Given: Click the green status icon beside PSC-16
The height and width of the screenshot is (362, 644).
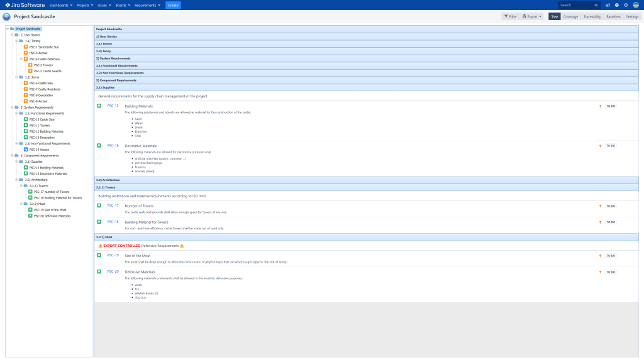Looking at the screenshot, I should click(x=99, y=145).
